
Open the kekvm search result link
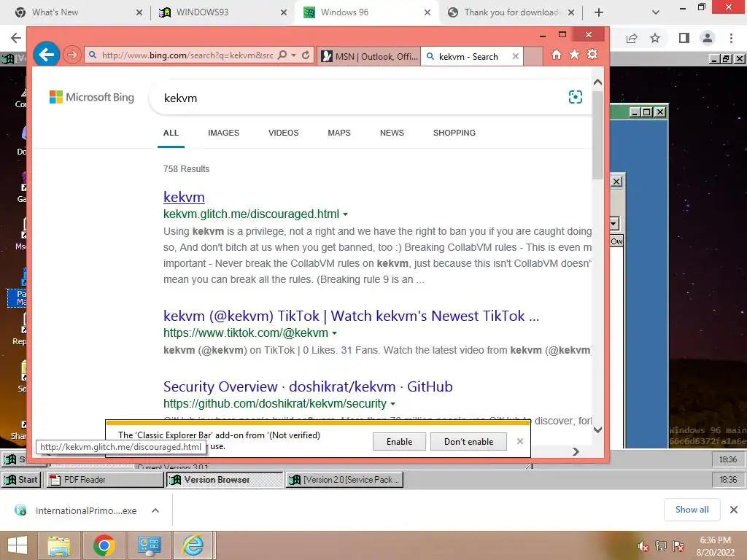[x=184, y=197]
